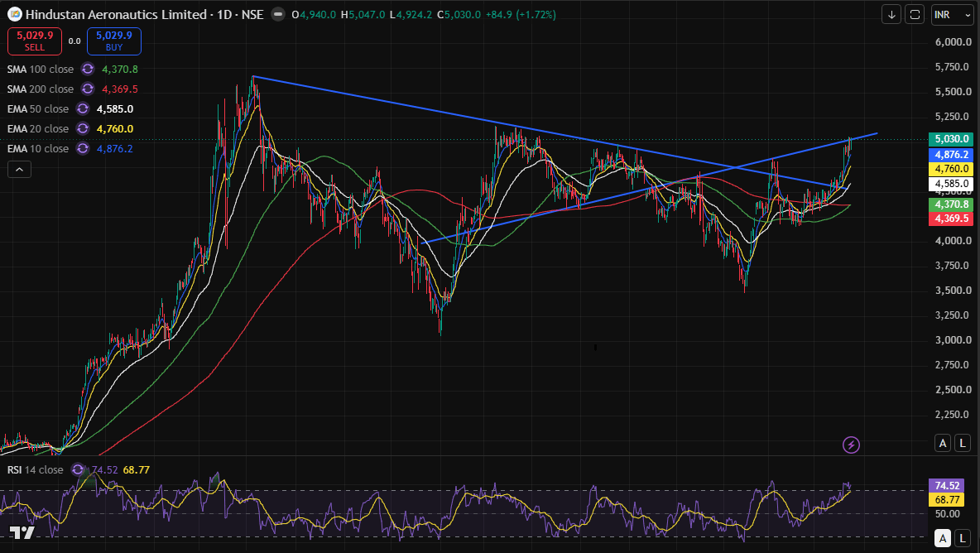
Task: Click the download arrow icon at top right
Action: 891,14
